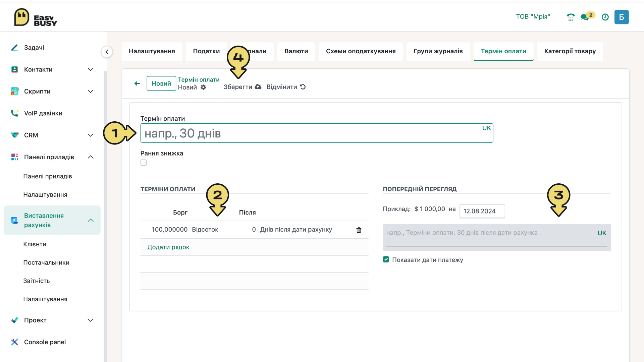Click the Проект checkmark icon
This screenshot has height=362, width=644.
pyautogui.click(x=14, y=320)
